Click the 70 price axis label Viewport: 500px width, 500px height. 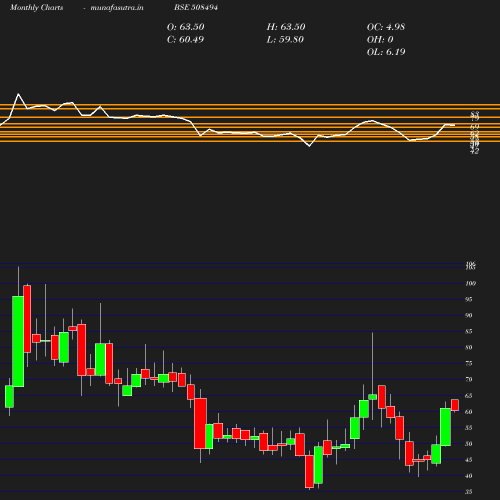pyautogui.click(x=469, y=380)
